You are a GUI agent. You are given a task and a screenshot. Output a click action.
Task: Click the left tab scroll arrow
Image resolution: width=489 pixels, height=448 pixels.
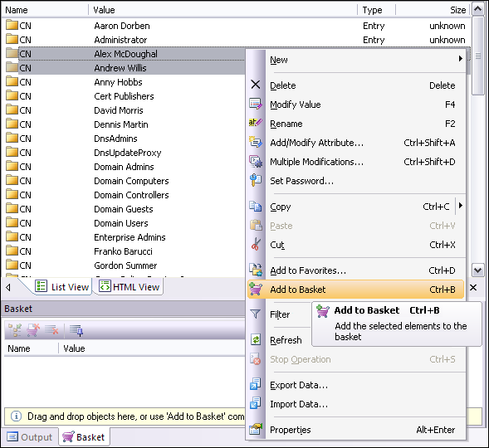[x=8, y=287]
